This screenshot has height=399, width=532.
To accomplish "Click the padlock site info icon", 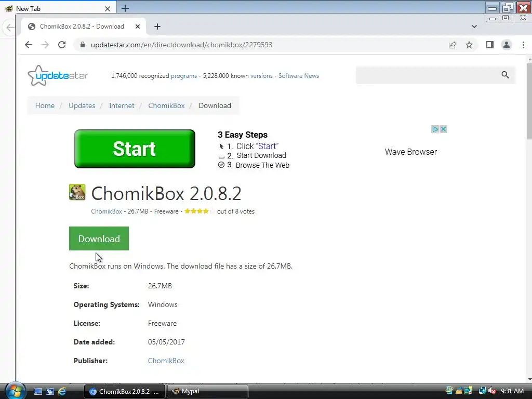I will coord(82,45).
